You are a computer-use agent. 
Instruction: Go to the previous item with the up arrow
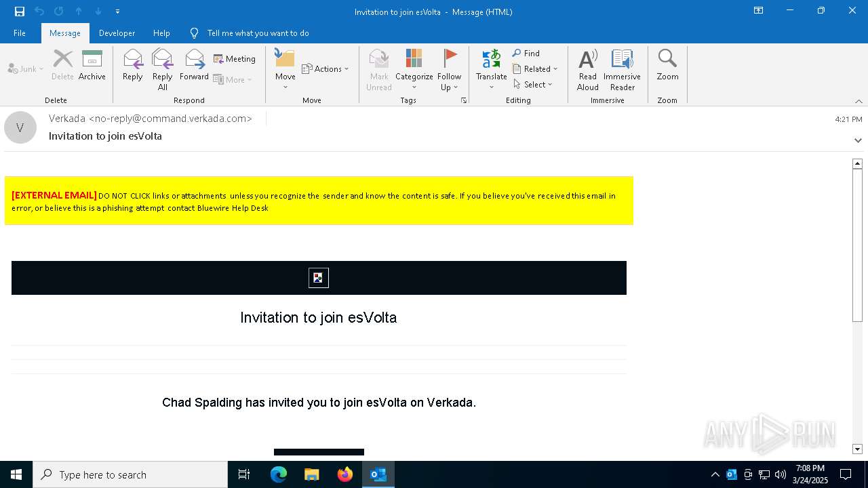pyautogui.click(x=79, y=12)
